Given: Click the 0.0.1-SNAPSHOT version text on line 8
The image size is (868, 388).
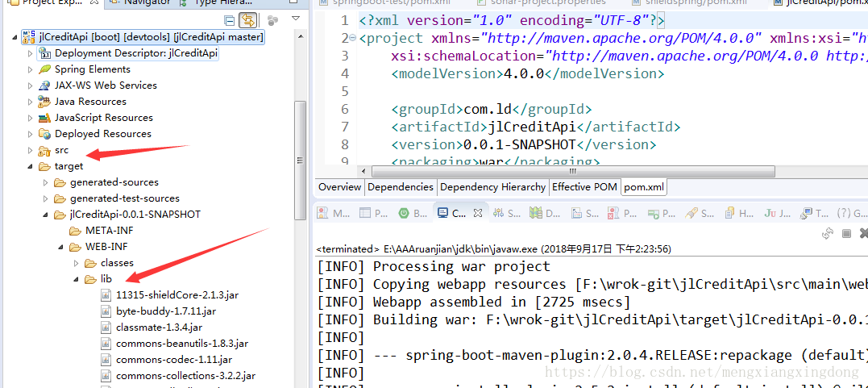Looking at the screenshot, I should pyautogui.click(x=519, y=144).
